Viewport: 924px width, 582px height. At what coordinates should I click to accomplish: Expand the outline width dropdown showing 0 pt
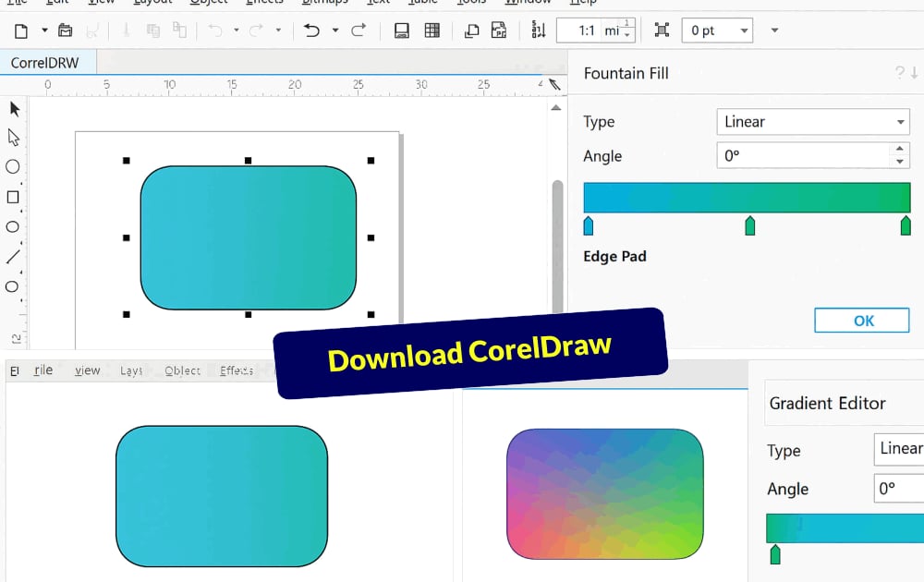[717, 30]
